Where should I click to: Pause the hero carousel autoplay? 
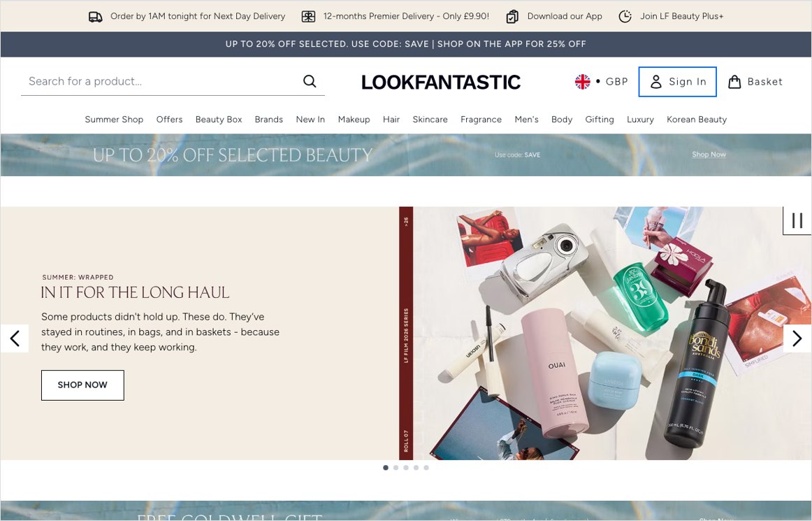pyautogui.click(x=797, y=221)
